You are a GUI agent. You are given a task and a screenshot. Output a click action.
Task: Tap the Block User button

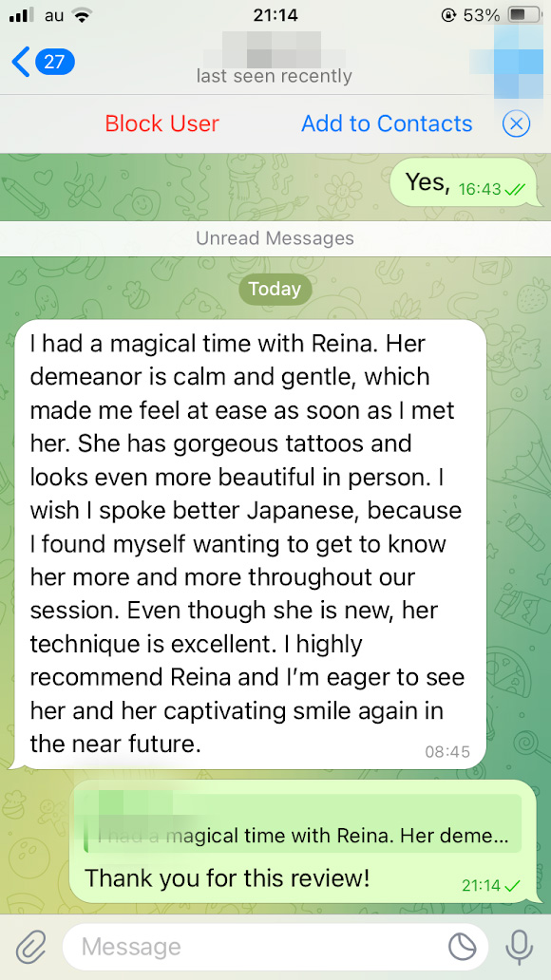click(162, 123)
